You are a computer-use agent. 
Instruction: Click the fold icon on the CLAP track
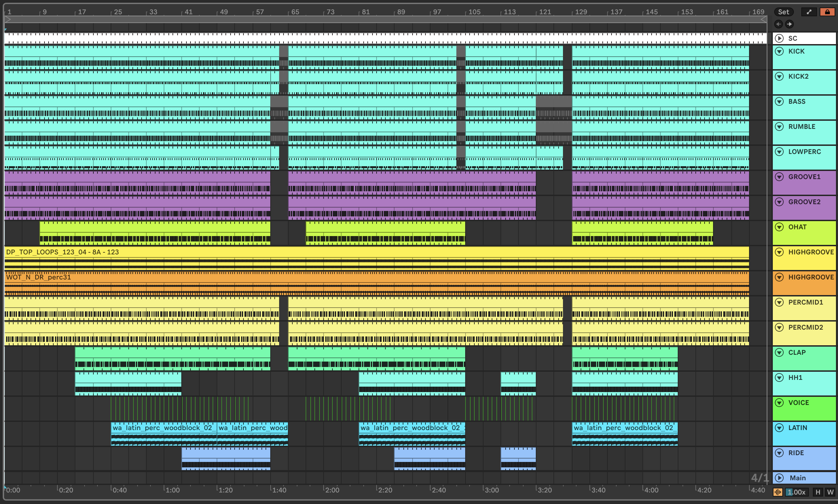coord(779,352)
